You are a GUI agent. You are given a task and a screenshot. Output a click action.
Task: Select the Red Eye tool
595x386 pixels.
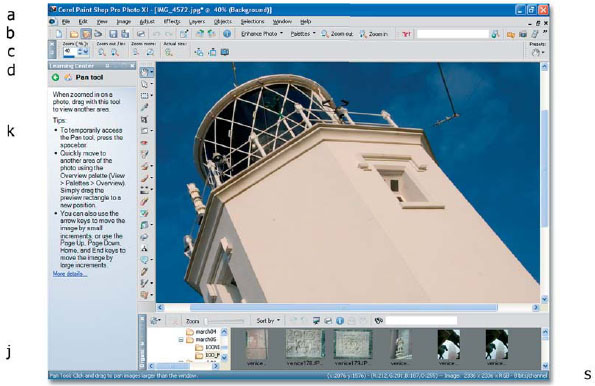[144, 143]
